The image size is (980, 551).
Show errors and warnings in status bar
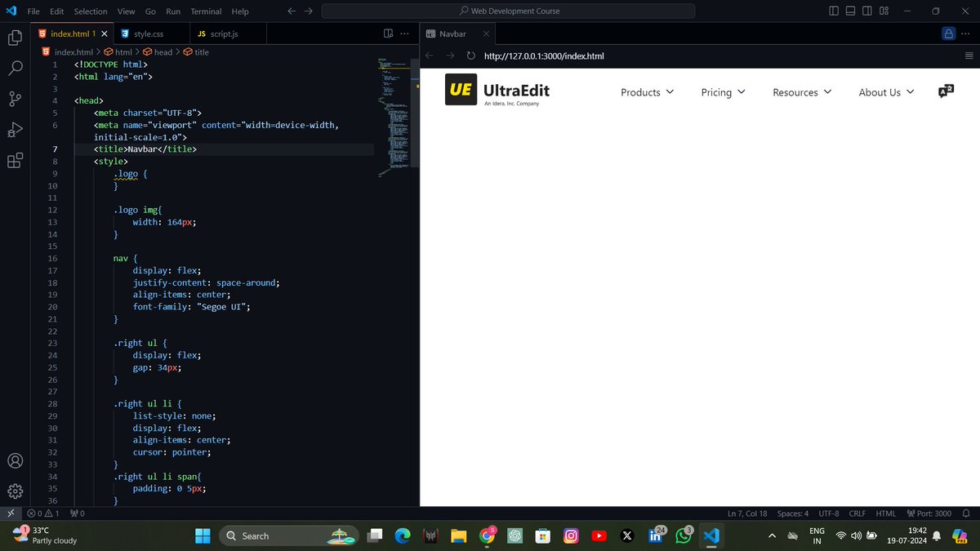[x=43, y=513]
